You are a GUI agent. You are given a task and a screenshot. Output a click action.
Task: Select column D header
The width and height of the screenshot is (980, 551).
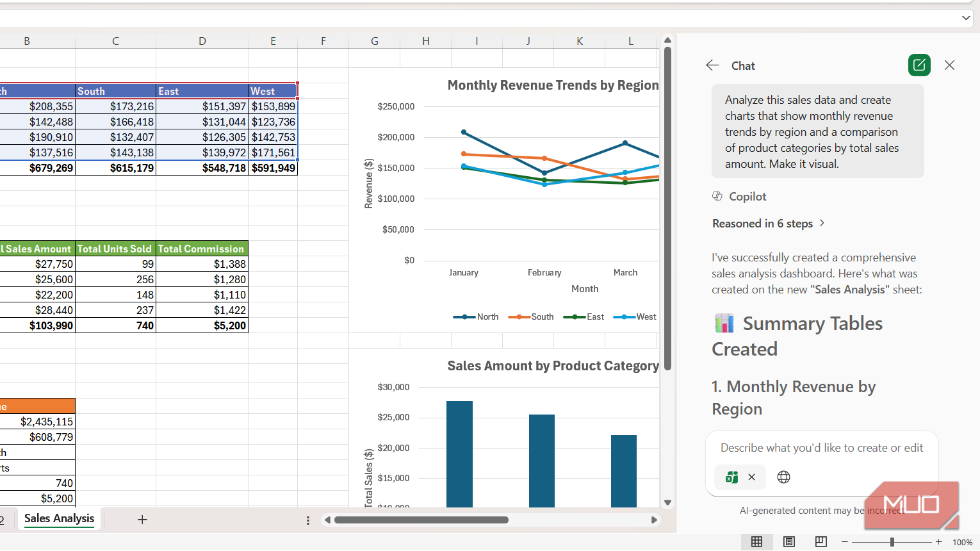pyautogui.click(x=202, y=41)
